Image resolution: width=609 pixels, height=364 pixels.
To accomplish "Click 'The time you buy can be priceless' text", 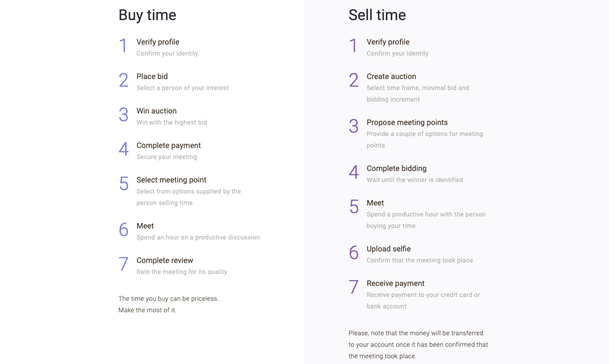I will point(168,299).
